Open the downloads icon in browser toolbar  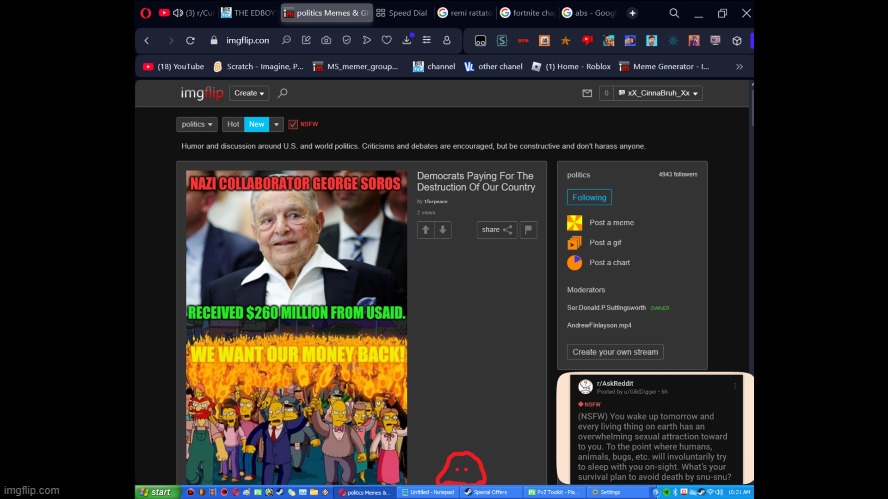(x=407, y=40)
